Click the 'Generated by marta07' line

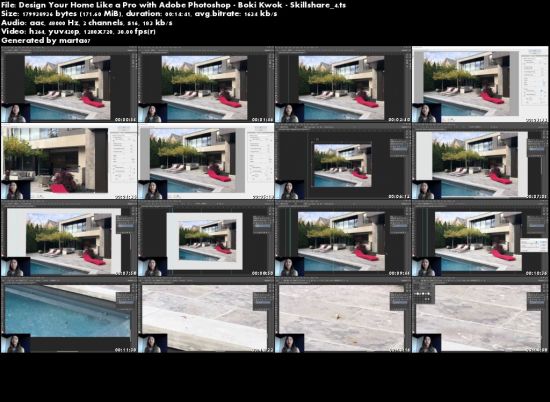point(46,40)
